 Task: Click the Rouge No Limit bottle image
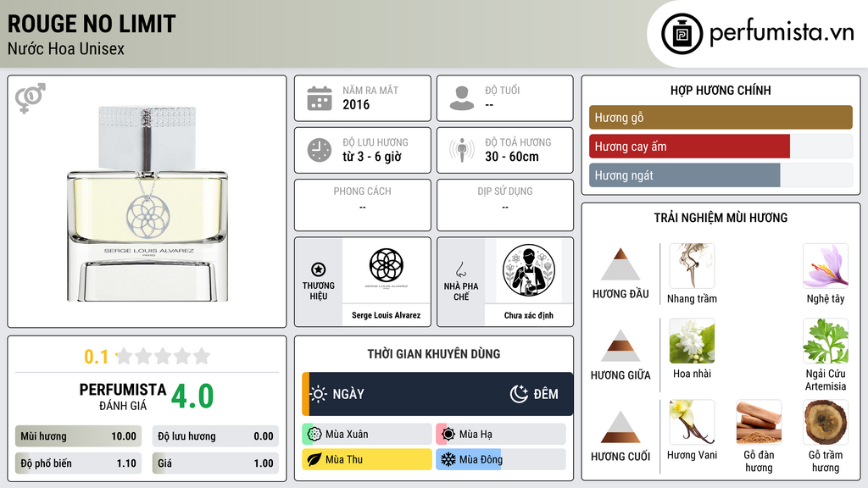point(147,203)
